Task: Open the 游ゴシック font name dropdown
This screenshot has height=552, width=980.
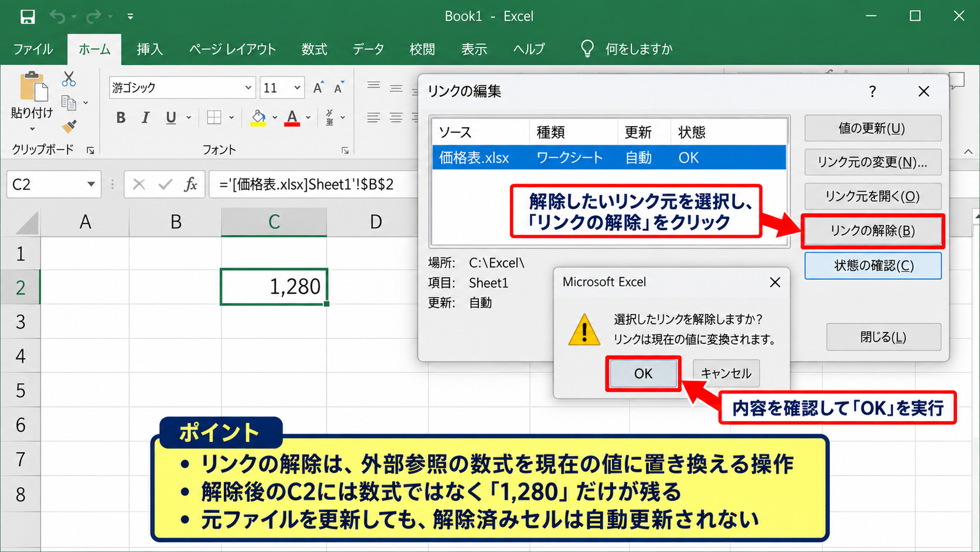Action: click(248, 88)
